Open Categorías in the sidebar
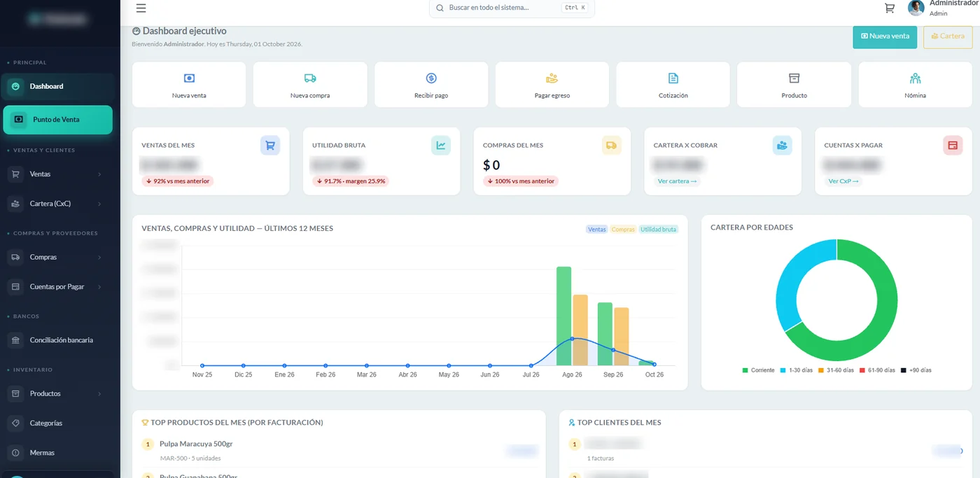980x478 pixels. coord(57,423)
